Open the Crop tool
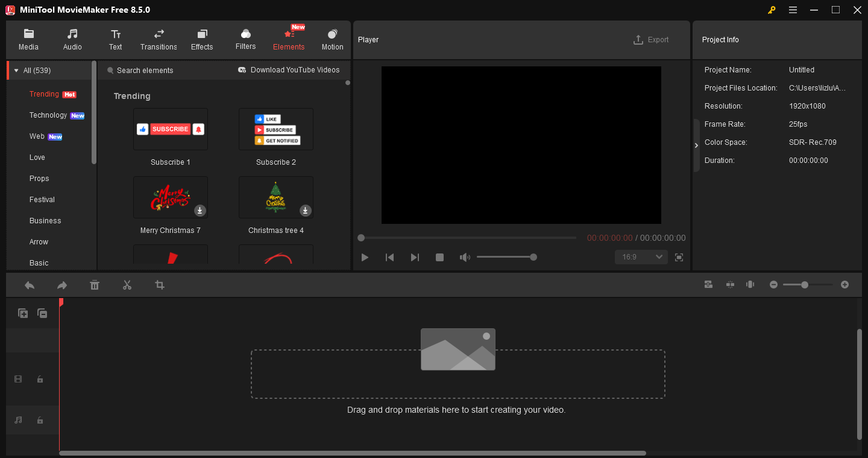Screen dimensions: 868x458 pos(160,284)
